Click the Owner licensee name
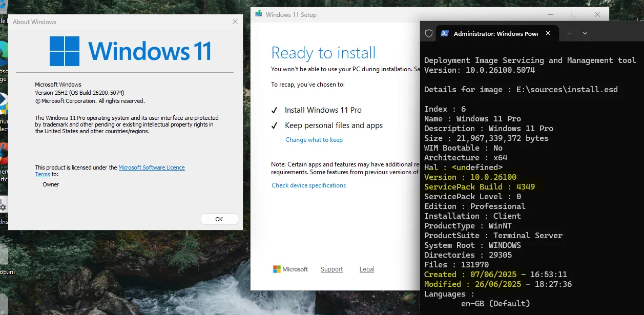644x315 pixels. [51, 184]
